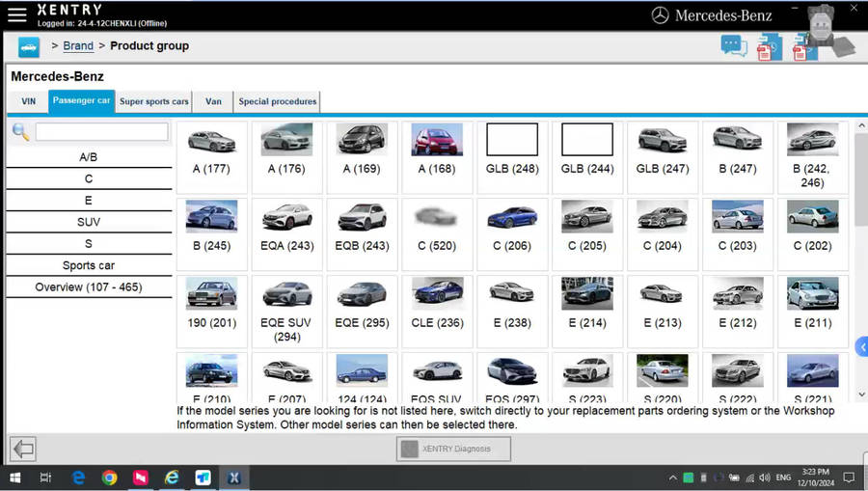Select the C (204) model
This screenshot has width=868, height=491.
tap(663, 234)
